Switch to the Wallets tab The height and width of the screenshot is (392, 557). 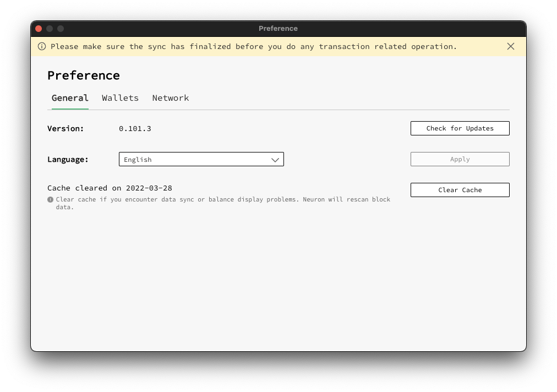pyautogui.click(x=120, y=98)
